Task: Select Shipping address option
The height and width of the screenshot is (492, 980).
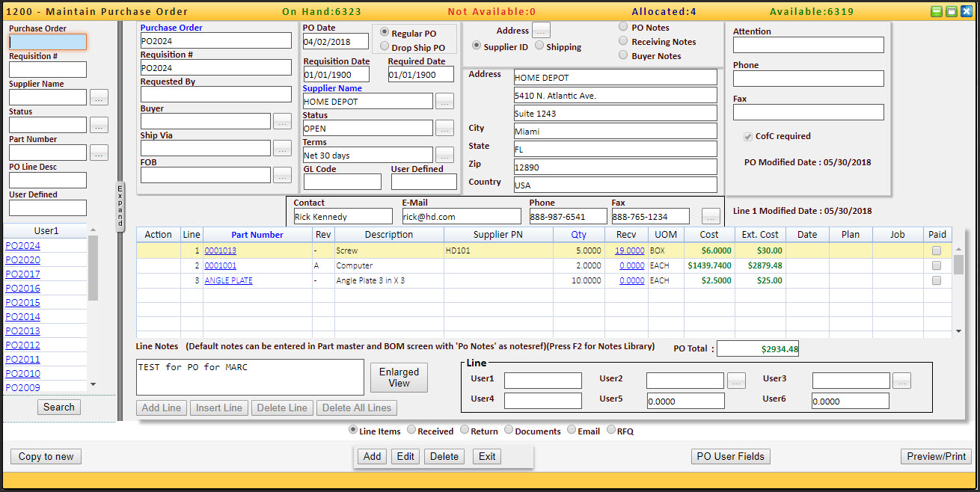Action: point(539,46)
